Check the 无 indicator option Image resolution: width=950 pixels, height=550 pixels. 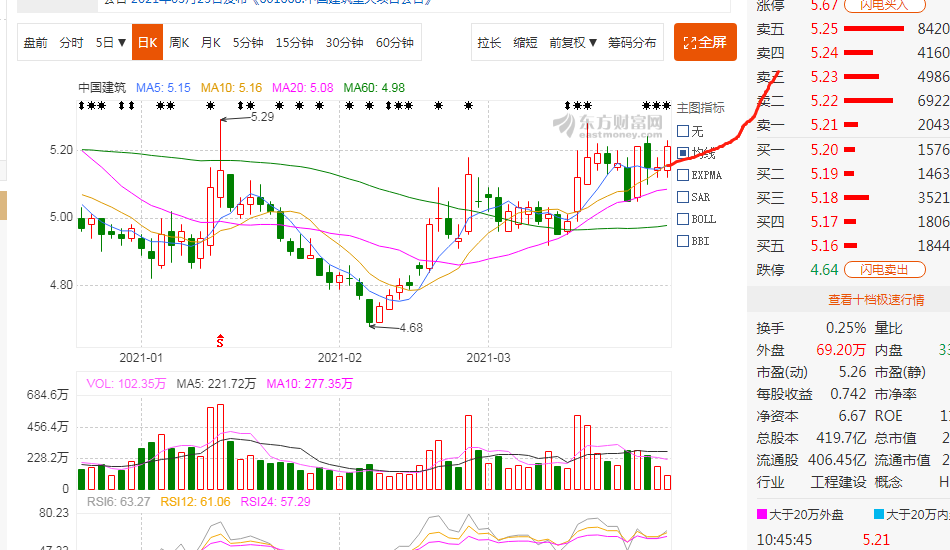[x=683, y=131]
